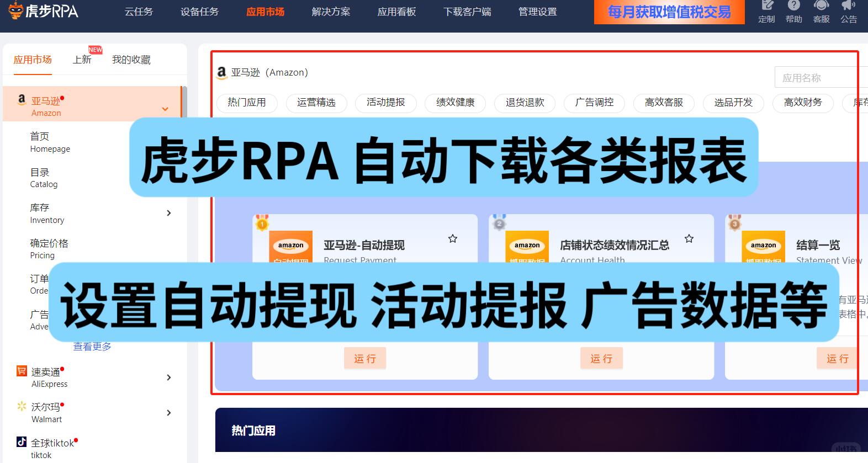Viewport: 868px width, 463px height.
Task: Filter by 绩效健康 category
Action: [456, 103]
